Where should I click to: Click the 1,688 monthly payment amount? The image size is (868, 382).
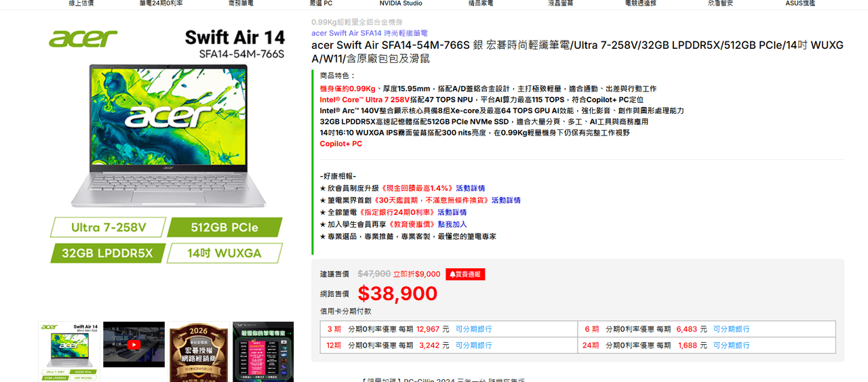click(x=688, y=345)
